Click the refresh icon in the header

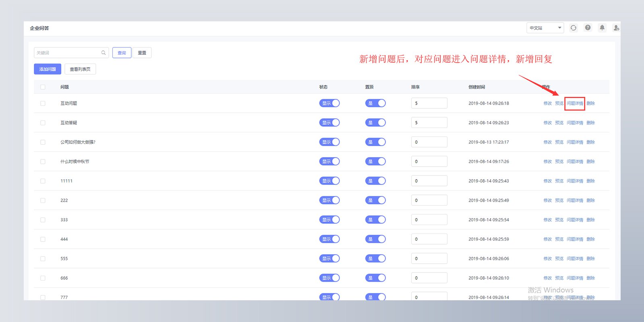click(x=573, y=28)
